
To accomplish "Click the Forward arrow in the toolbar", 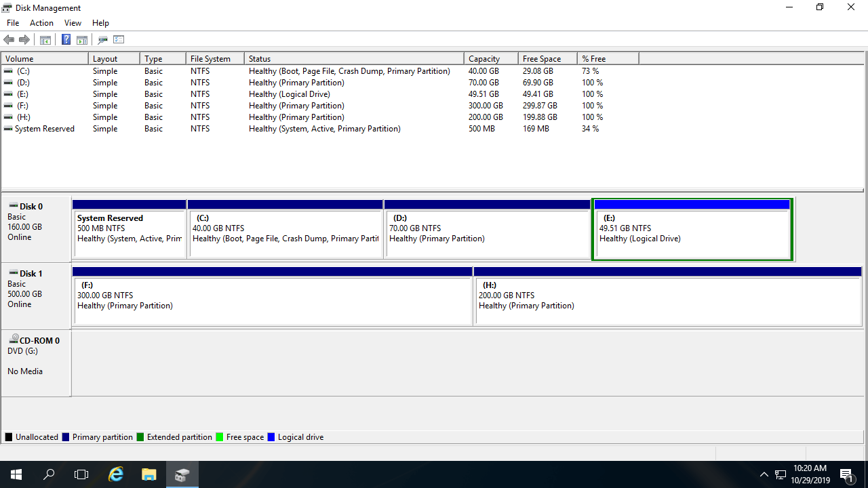I will click(x=24, y=40).
